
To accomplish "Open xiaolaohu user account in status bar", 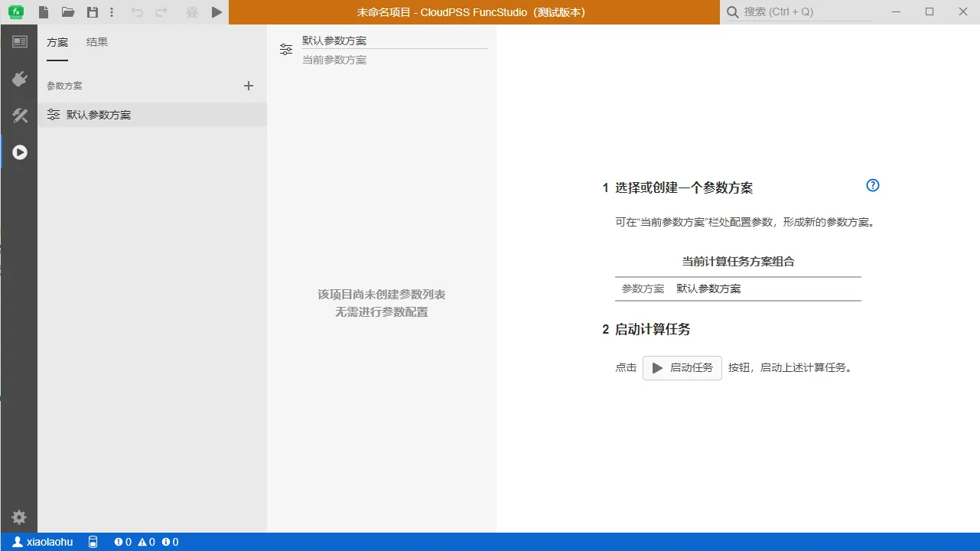I will (43, 542).
